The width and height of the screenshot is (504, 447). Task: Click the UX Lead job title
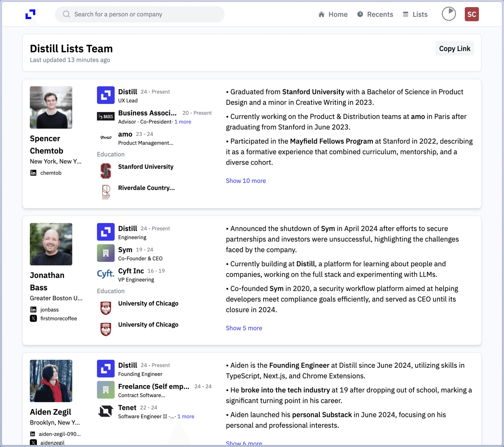tap(128, 101)
